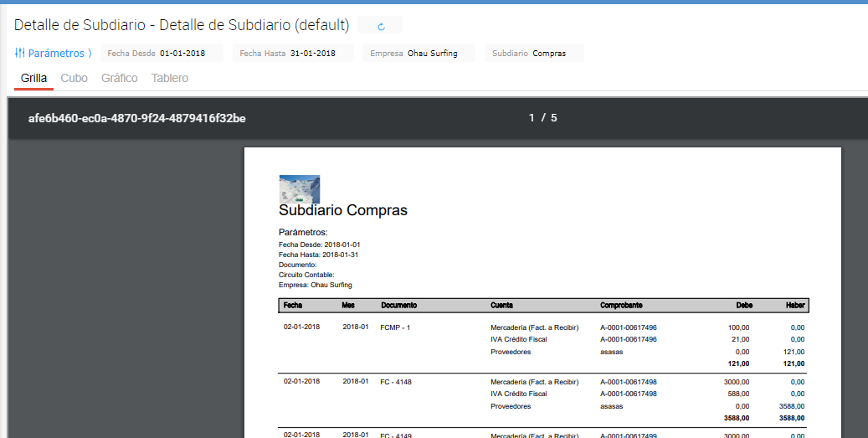Click the refresh icon beside the title
Viewport: 868px width, 438px height.
381,26
